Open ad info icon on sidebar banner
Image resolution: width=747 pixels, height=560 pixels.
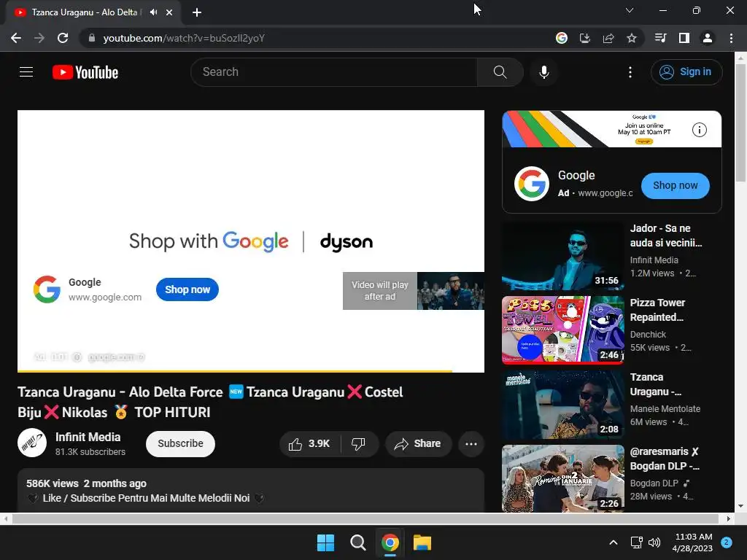(x=699, y=130)
